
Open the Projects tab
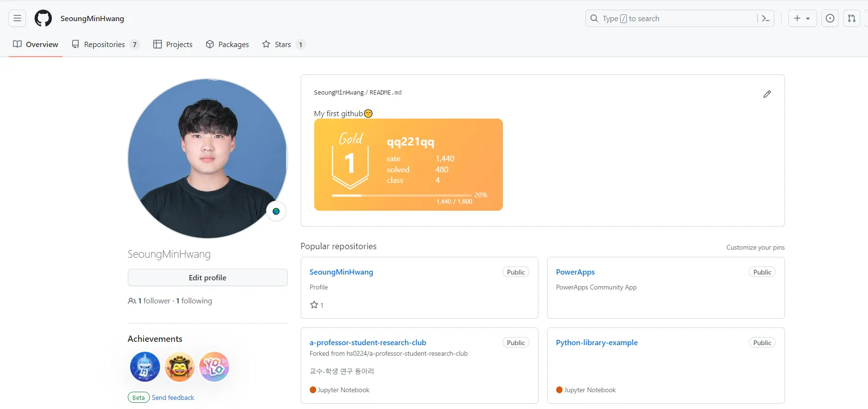tap(173, 44)
